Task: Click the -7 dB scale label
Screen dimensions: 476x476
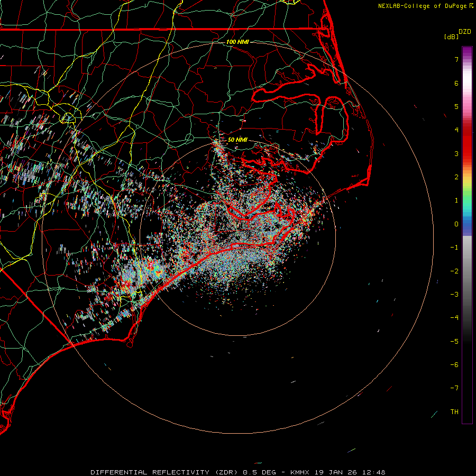Action: [x=454, y=388]
